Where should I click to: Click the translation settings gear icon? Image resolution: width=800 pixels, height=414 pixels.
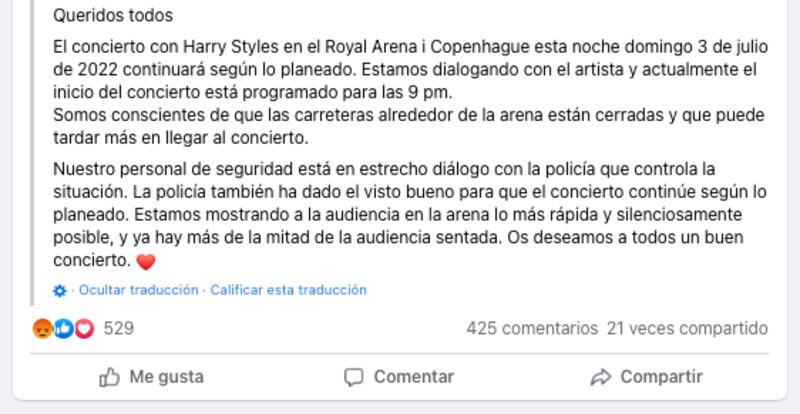[60, 291]
